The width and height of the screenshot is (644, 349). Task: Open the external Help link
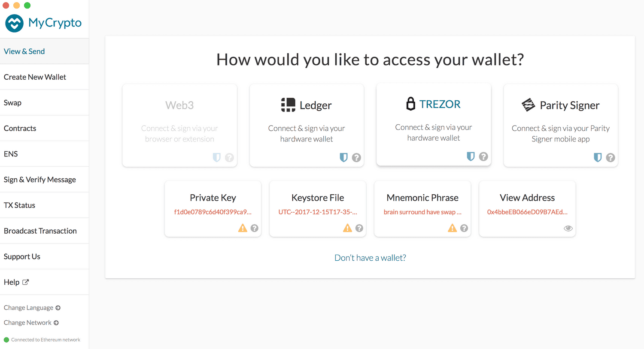[x=16, y=282]
